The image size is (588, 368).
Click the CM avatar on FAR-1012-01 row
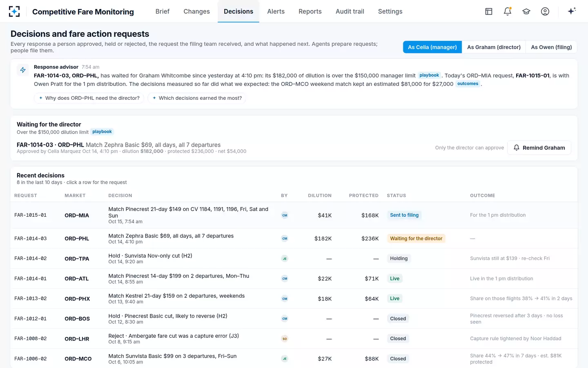pos(285,319)
